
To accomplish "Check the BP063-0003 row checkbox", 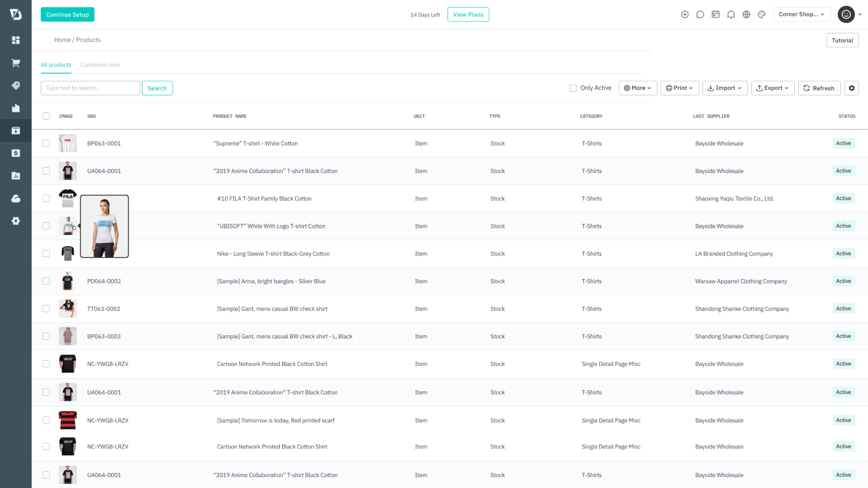I will 46,336.
